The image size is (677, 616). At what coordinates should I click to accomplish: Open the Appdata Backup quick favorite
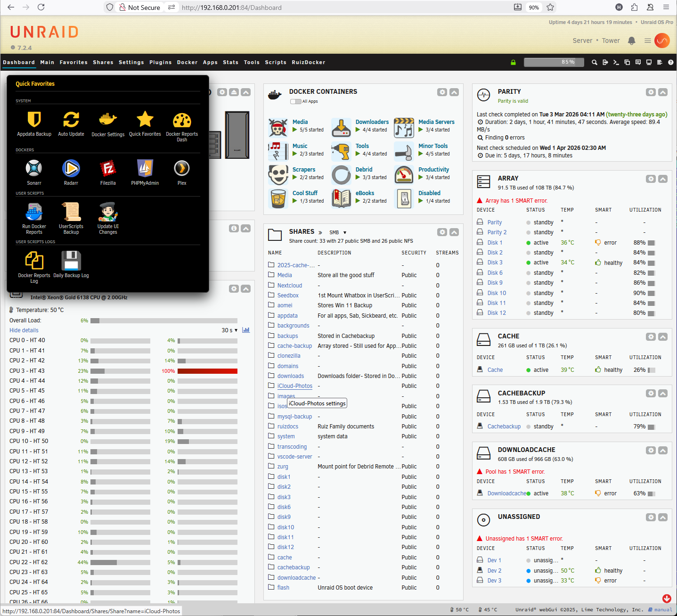pyautogui.click(x=34, y=120)
